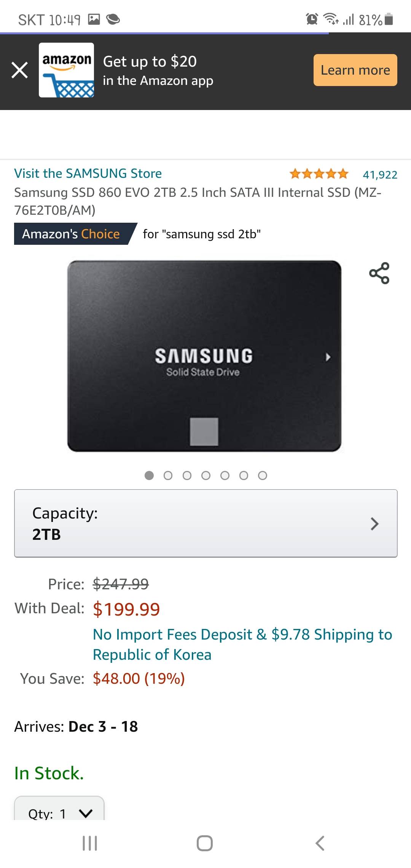This screenshot has width=411, height=868.
Task: Tap the alarm icon in status bar
Action: pyautogui.click(x=312, y=19)
